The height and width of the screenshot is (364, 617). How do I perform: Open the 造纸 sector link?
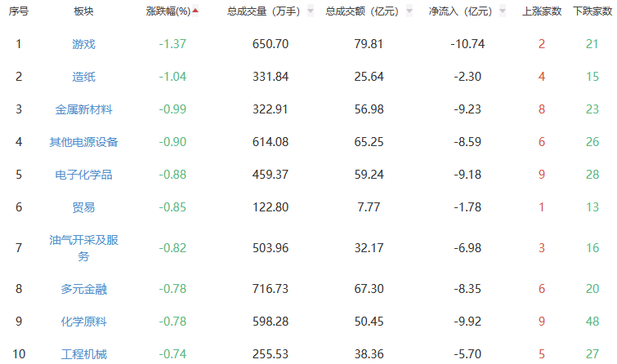tap(83, 77)
